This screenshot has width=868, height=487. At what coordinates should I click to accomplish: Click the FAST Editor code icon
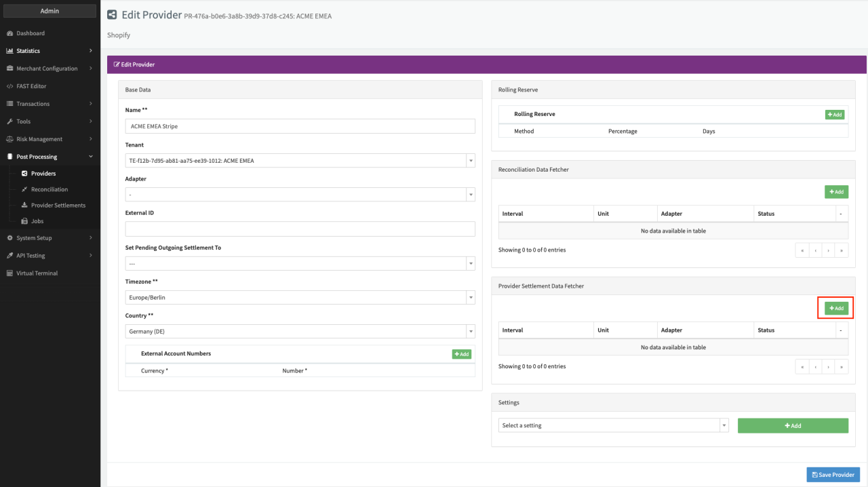point(10,86)
